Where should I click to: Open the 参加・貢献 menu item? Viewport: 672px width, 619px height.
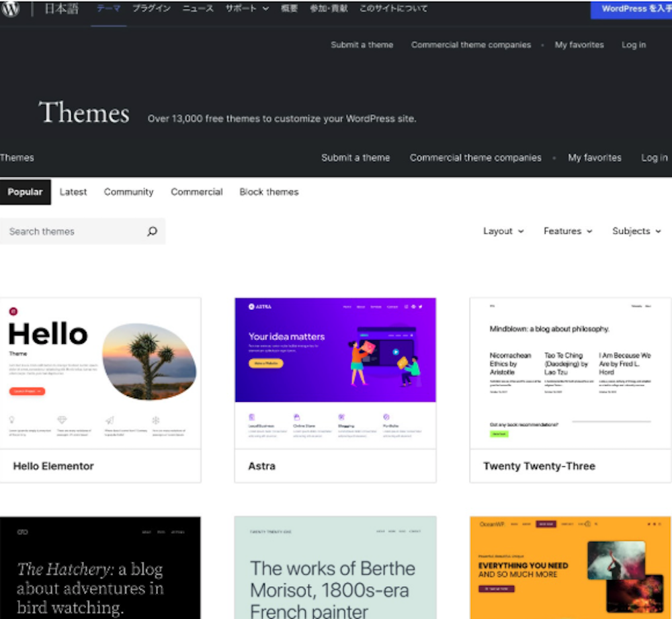pyautogui.click(x=329, y=9)
